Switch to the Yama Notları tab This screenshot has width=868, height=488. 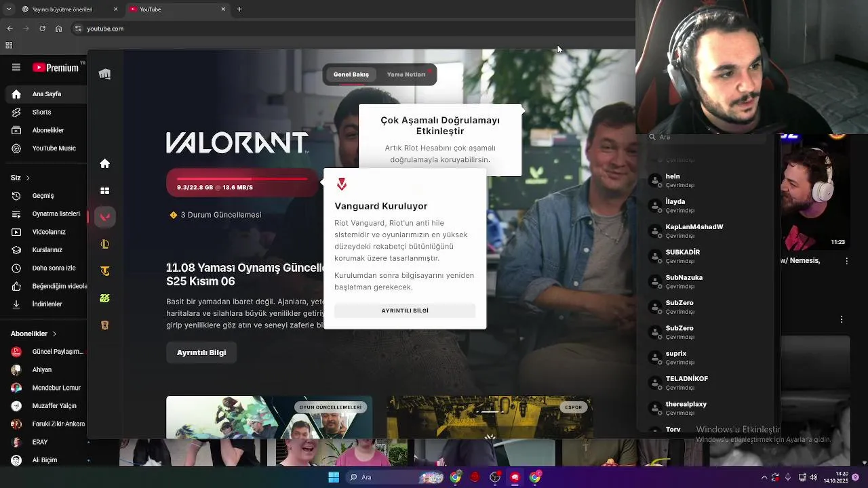pyautogui.click(x=406, y=75)
